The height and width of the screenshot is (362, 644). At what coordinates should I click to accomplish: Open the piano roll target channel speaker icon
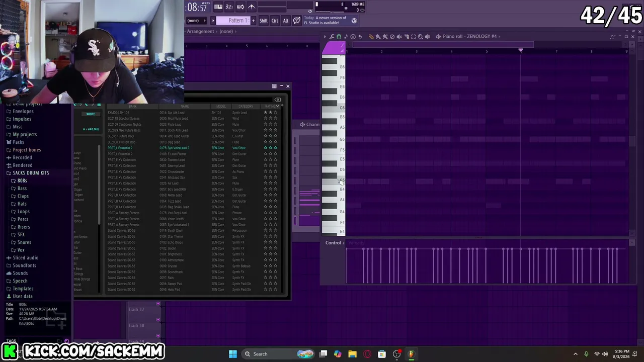click(438, 37)
